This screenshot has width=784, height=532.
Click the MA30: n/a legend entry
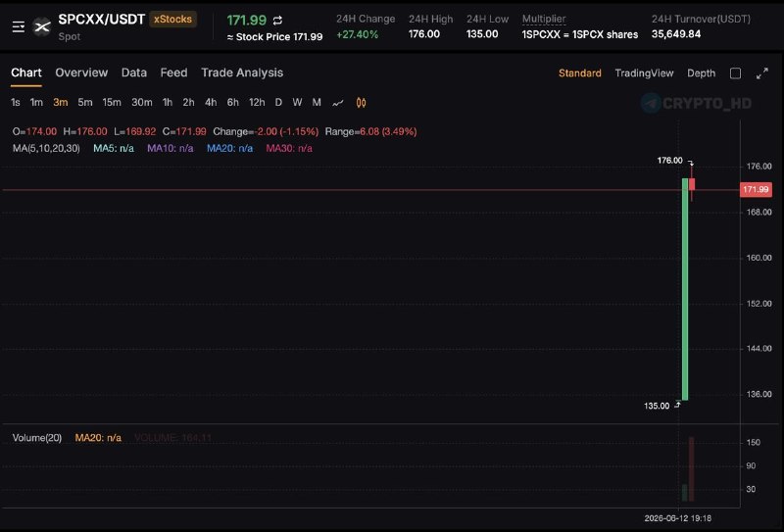[x=289, y=149]
